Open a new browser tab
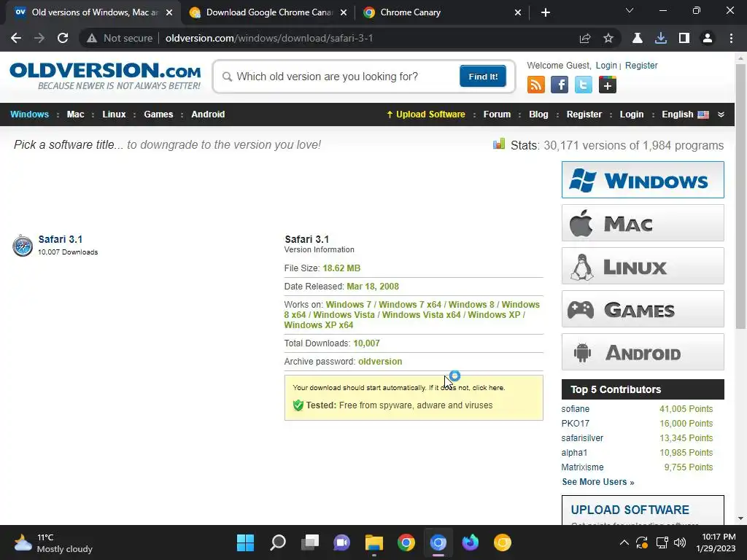Screen dimensions: 747x560 [546, 12]
